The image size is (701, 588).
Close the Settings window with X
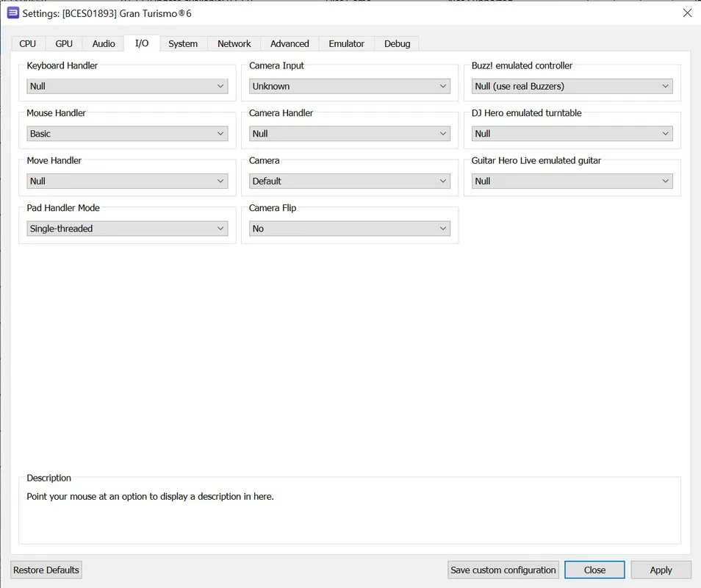pos(687,13)
